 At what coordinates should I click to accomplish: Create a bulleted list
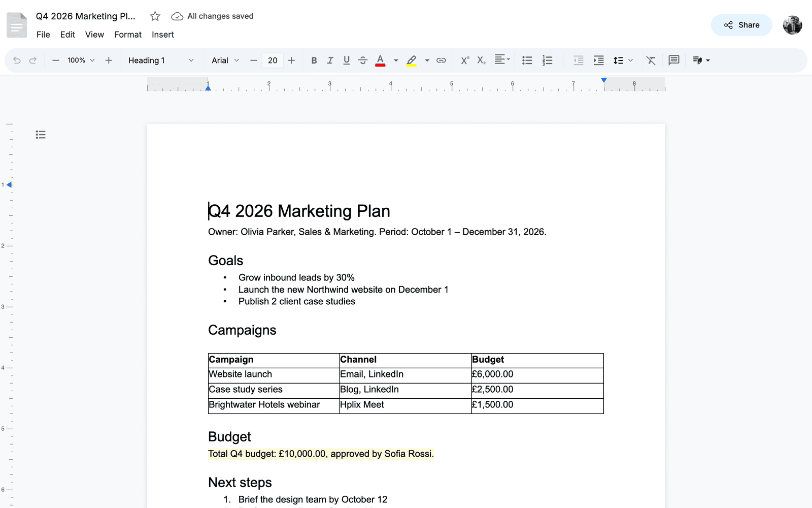click(x=527, y=60)
